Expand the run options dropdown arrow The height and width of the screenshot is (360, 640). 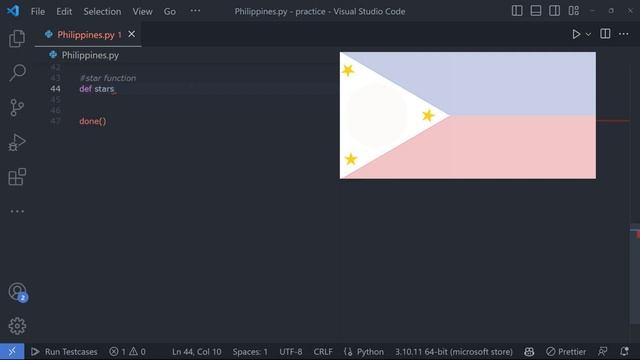pos(588,35)
